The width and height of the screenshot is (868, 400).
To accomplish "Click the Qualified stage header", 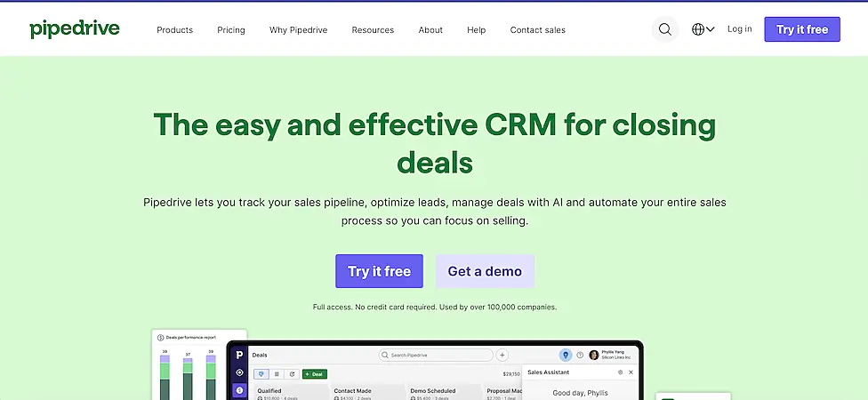I will tap(269, 390).
